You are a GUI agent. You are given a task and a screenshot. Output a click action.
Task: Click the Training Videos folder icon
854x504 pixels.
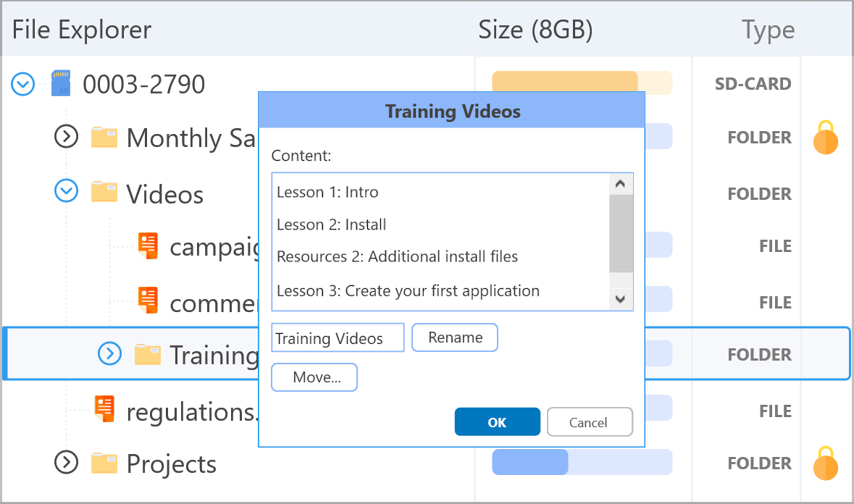point(148,353)
